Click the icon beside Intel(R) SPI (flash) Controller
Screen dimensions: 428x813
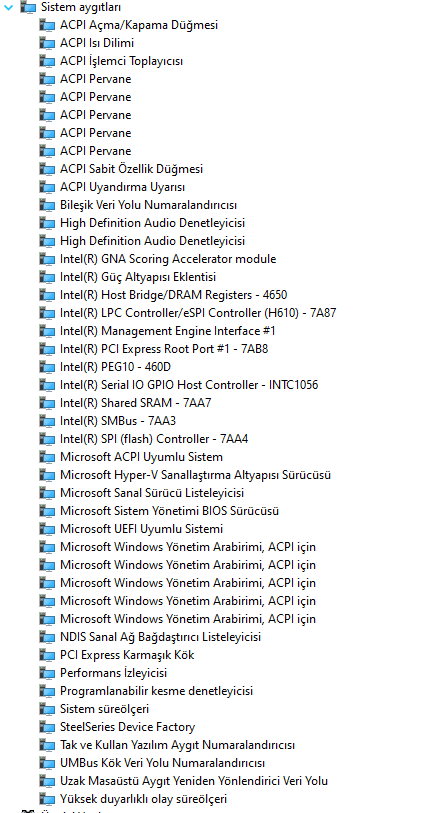tap(47, 439)
